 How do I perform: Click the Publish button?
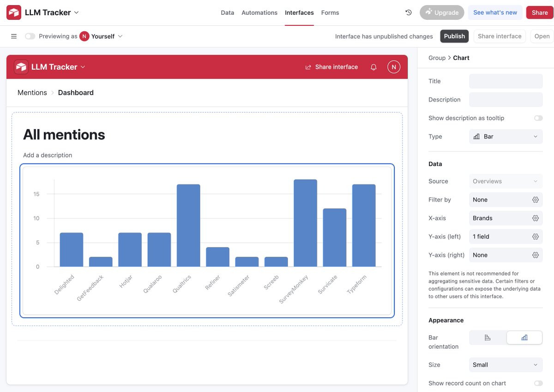tap(454, 36)
